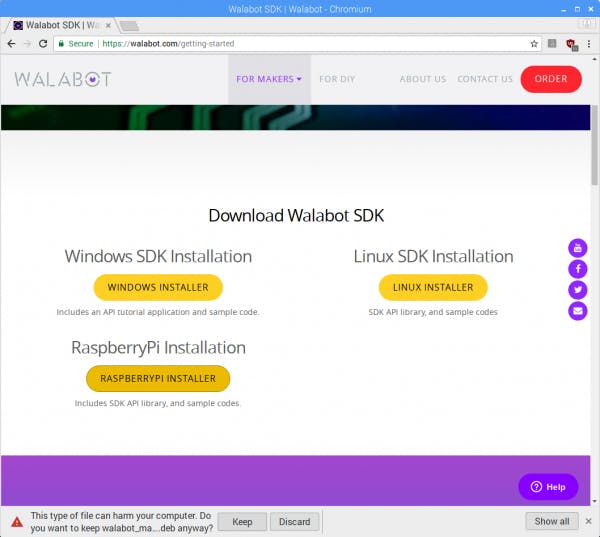Go back to the previous page

(11, 44)
